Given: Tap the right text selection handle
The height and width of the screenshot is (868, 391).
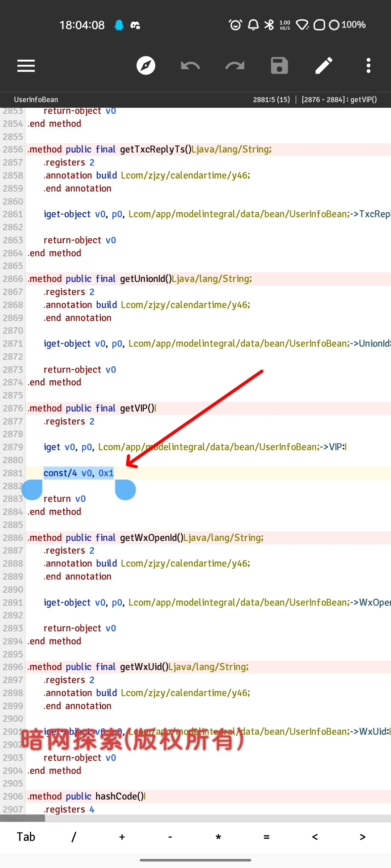Looking at the screenshot, I should coord(125,490).
